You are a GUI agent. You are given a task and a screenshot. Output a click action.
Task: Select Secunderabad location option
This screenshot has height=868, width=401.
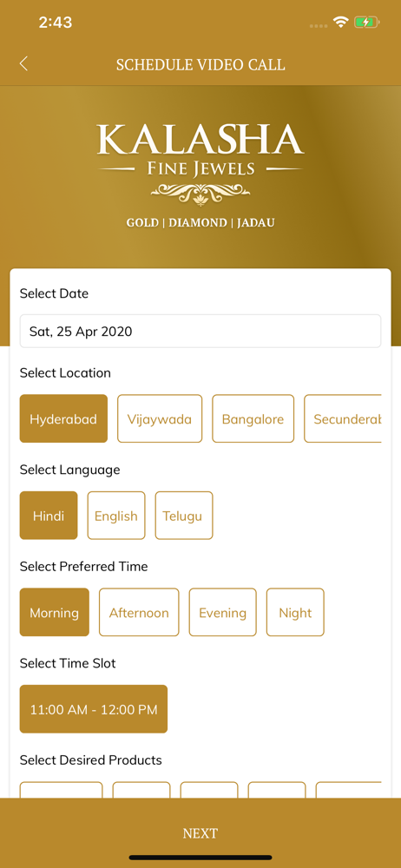point(343,418)
